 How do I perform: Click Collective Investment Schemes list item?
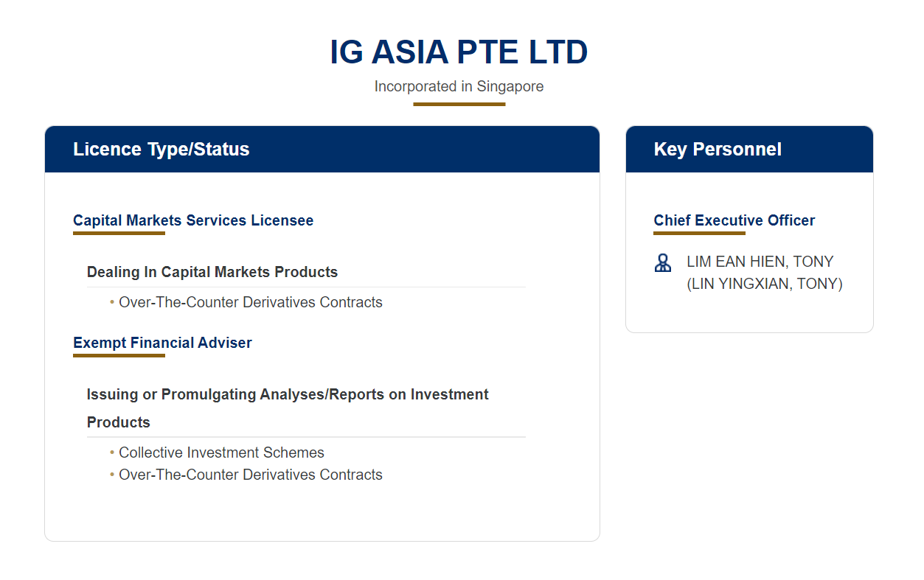click(221, 453)
